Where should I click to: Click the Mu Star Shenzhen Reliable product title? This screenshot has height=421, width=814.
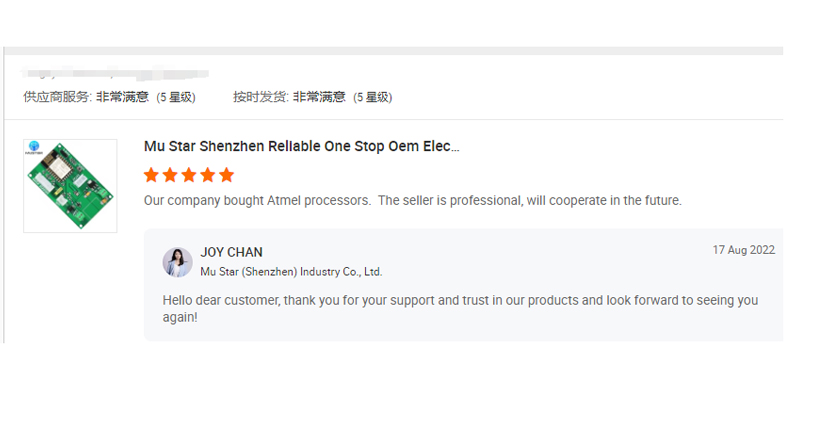point(302,146)
